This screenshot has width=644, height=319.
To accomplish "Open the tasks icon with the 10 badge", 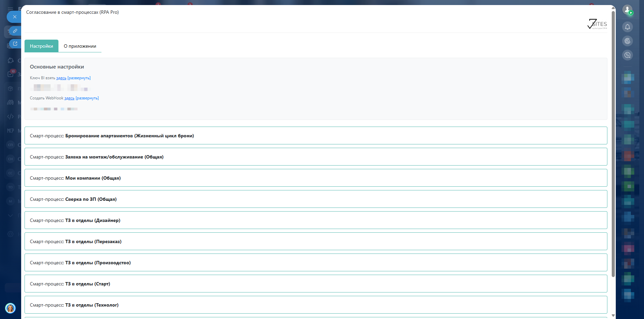I will tap(11, 74).
